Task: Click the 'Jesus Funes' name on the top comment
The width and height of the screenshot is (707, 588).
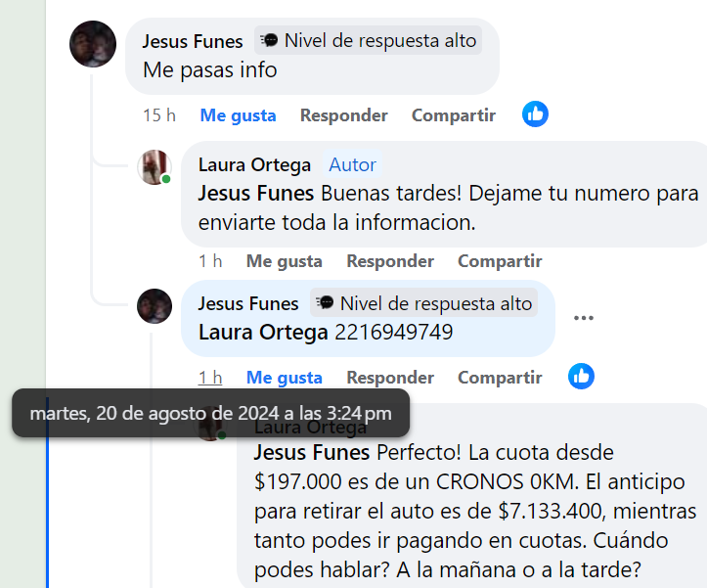Action: click(x=193, y=41)
